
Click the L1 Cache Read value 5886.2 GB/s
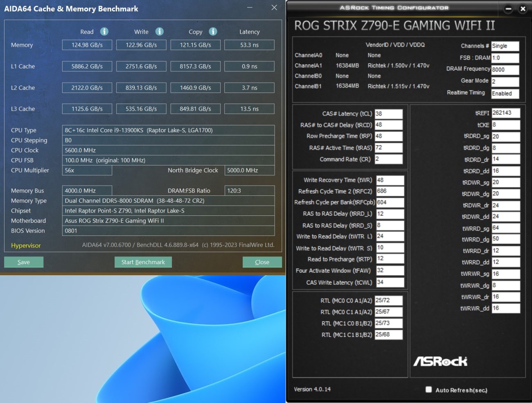[87, 66]
